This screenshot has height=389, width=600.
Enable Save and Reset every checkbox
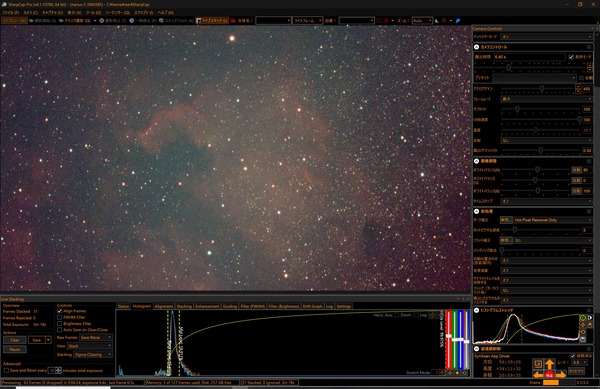6,371
